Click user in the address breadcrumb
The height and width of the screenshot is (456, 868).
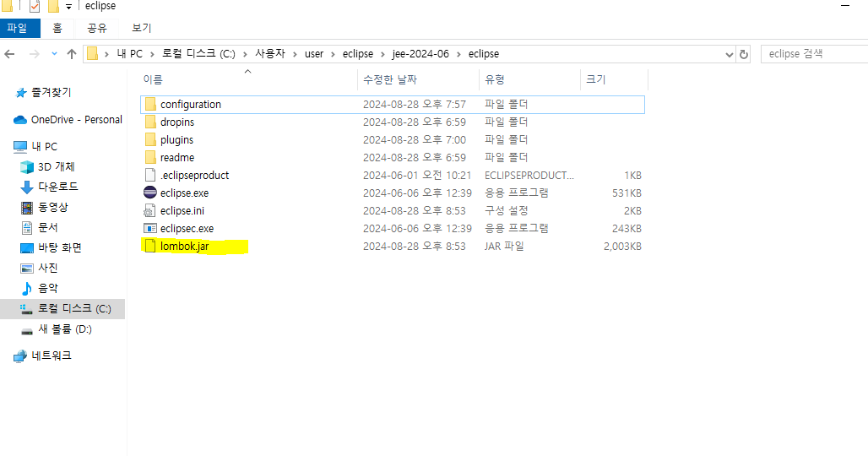point(314,54)
